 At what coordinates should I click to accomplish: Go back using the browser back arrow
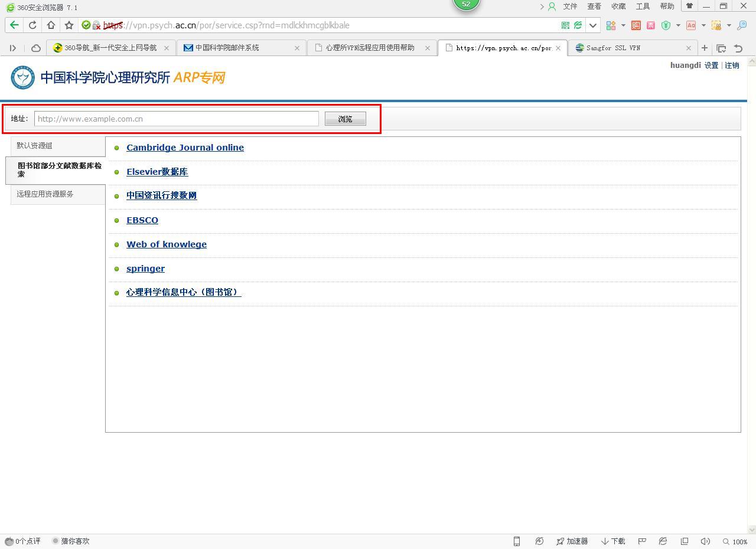(x=14, y=25)
